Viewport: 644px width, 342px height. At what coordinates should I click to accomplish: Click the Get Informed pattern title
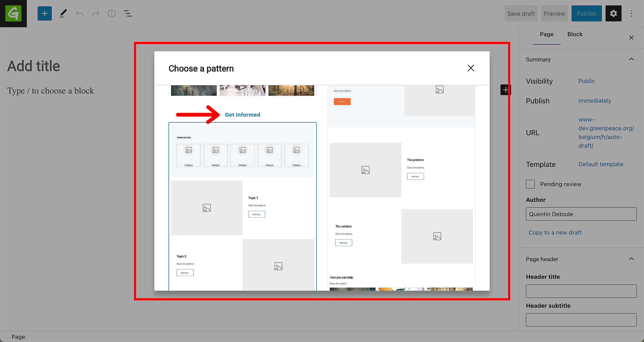pyautogui.click(x=243, y=115)
